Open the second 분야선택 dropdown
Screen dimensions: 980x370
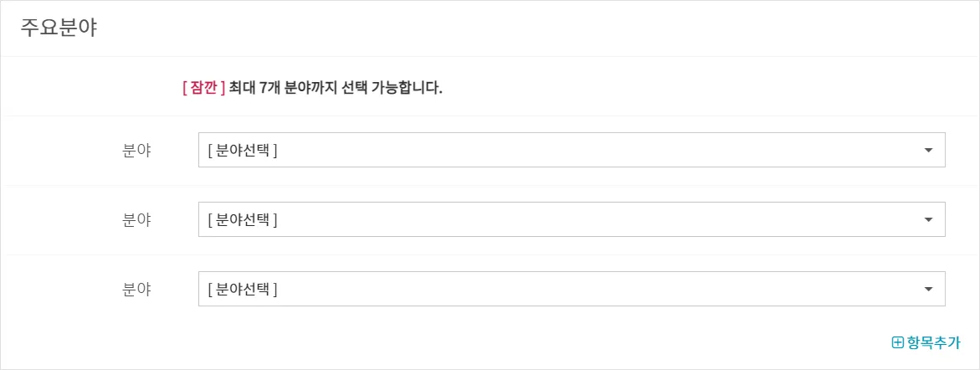pyautogui.click(x=572, y=219)
